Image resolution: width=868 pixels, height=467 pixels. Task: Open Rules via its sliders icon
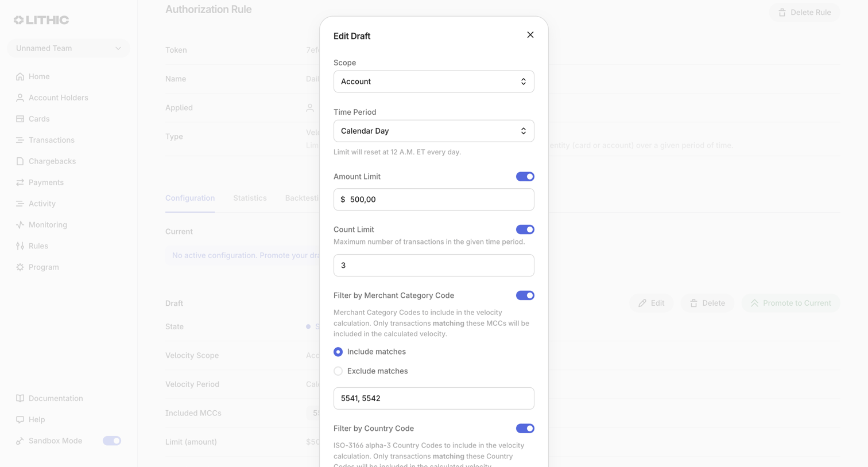[20, 246]
